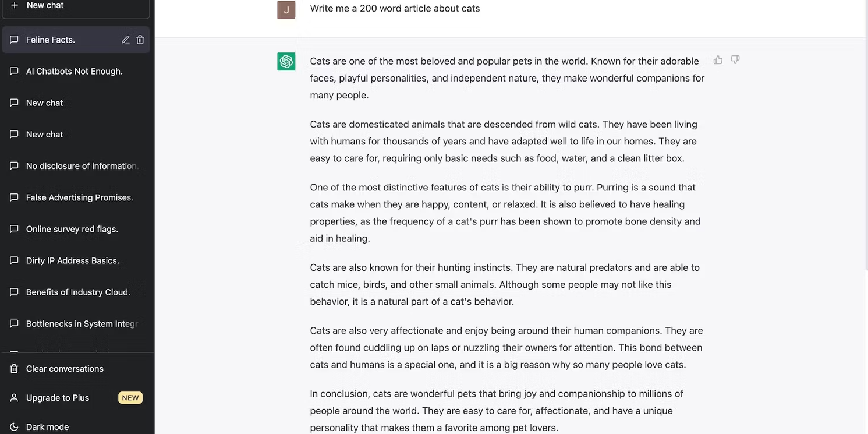The image size is (868, 434).
Task: Click the plus icon in New chat
Action: point(15,5)
